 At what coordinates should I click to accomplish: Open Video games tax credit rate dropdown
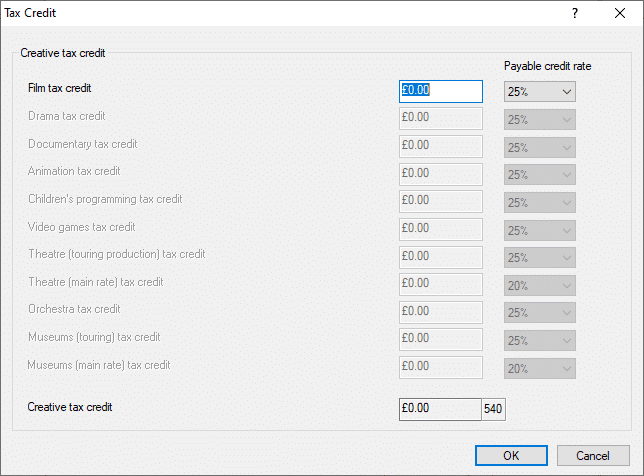point(540,230)
